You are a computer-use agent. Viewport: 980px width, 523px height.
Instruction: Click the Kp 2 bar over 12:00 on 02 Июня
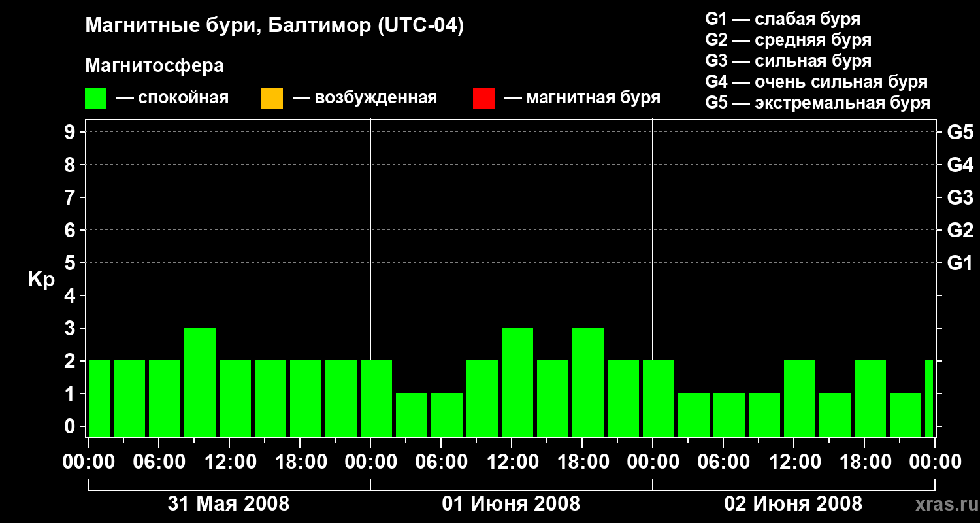pyautogui.click(x=800, y=398)
